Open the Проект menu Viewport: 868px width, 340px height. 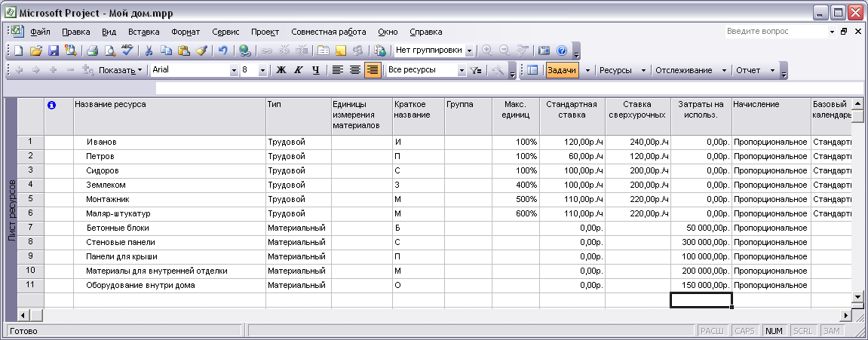(265, 32)
